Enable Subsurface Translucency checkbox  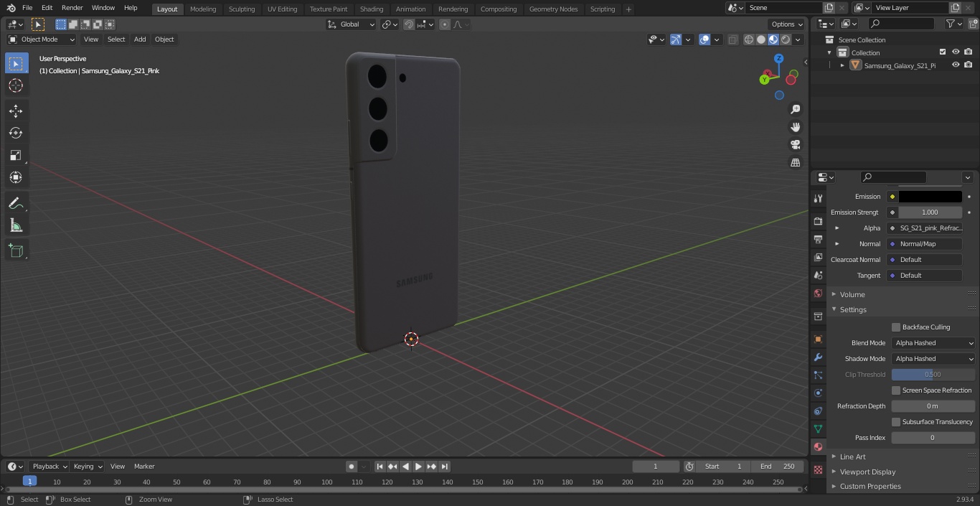click(x=896, y=422)
